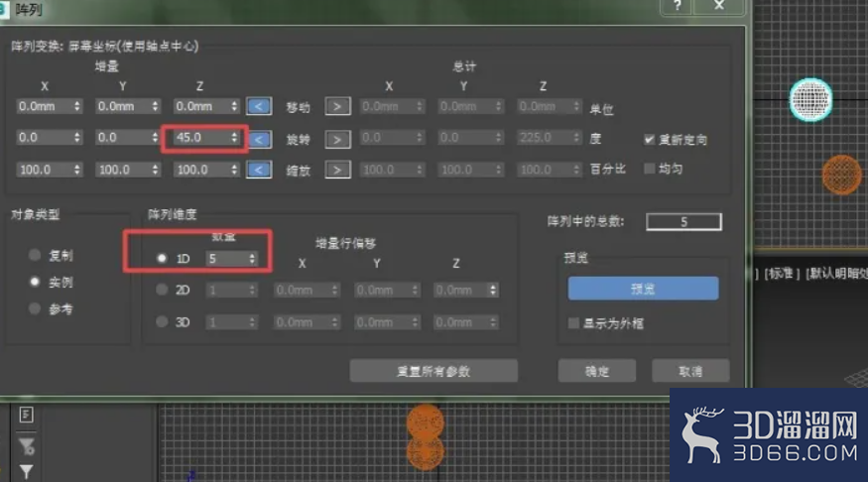Click Reset All Parameters (重置所有参数) button
Image resolution: width=868 pixels, height=482 pixels.
434,371
